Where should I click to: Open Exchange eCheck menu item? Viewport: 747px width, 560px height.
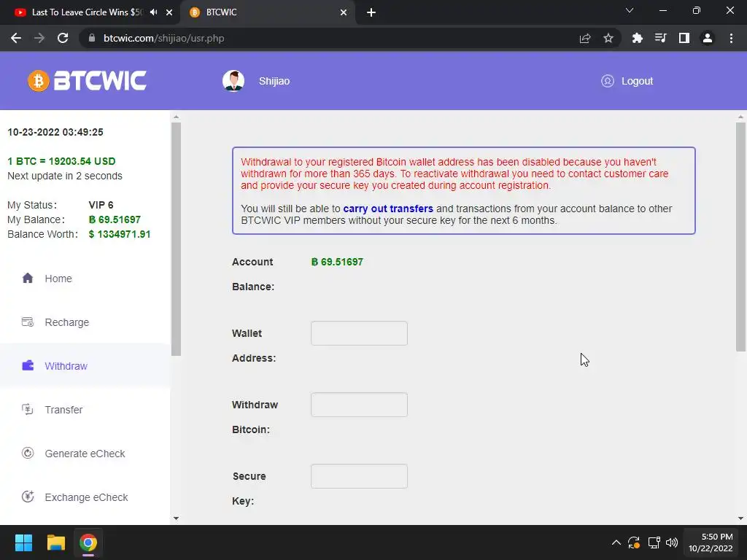[x=85, y=497]
